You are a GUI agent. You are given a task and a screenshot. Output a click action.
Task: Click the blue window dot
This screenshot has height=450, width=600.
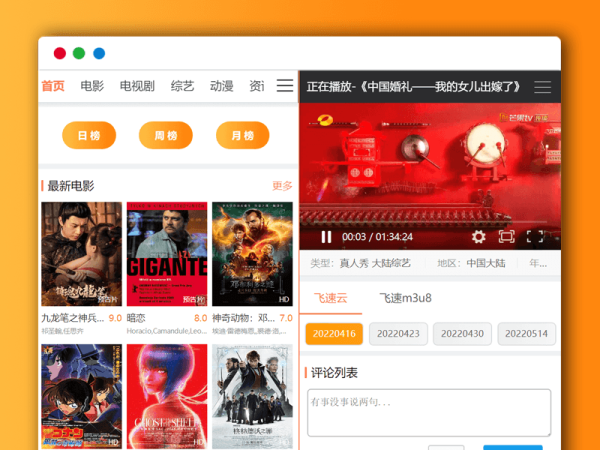point(99,53)
